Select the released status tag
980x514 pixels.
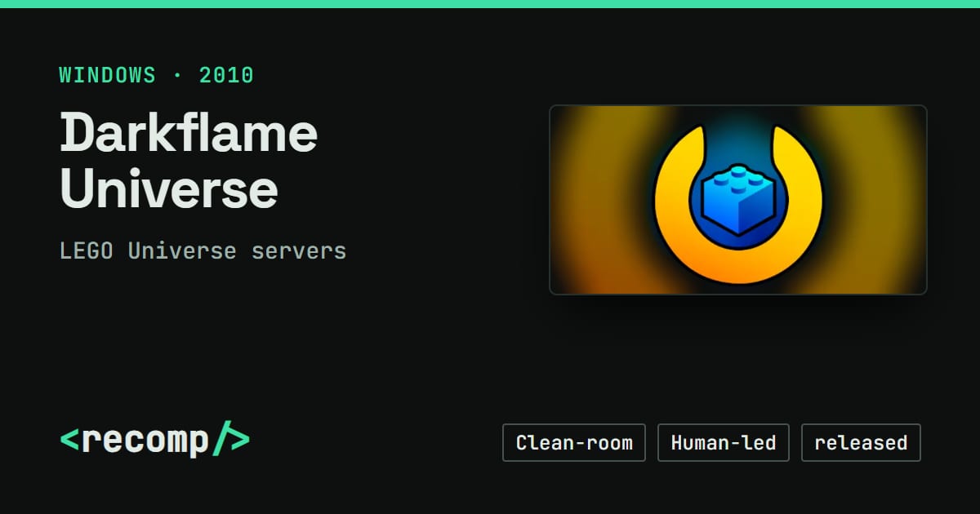point(861,443)
